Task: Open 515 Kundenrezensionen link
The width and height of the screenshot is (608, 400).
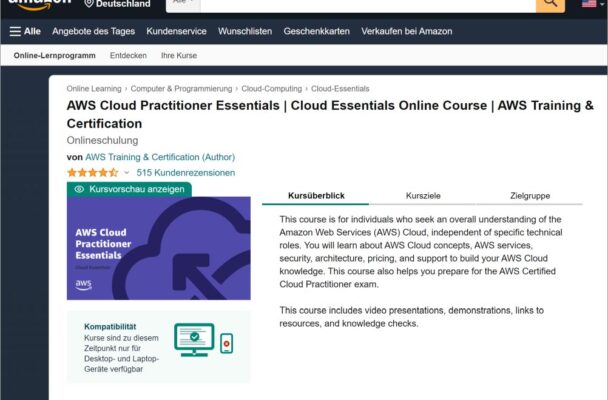Action: coord(186,172)
